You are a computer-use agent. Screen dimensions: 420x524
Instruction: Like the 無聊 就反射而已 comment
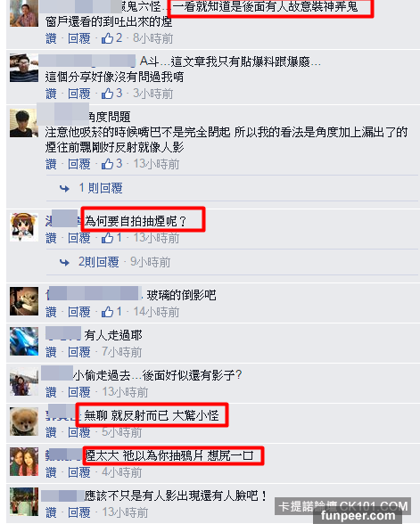51,432
